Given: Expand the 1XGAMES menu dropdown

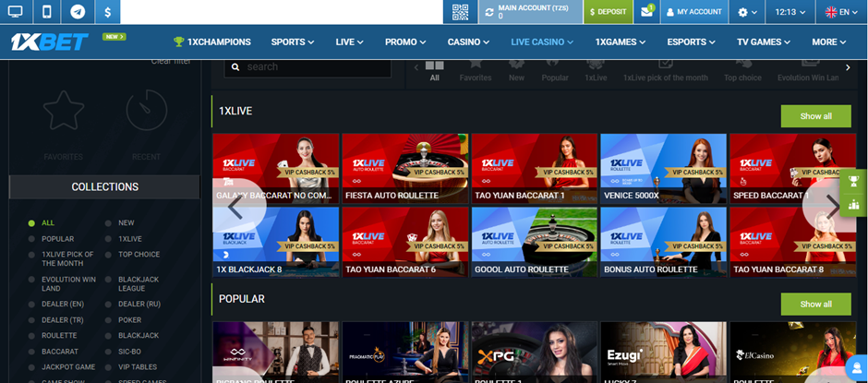Looking at the screenshot, I should (621, 42).
